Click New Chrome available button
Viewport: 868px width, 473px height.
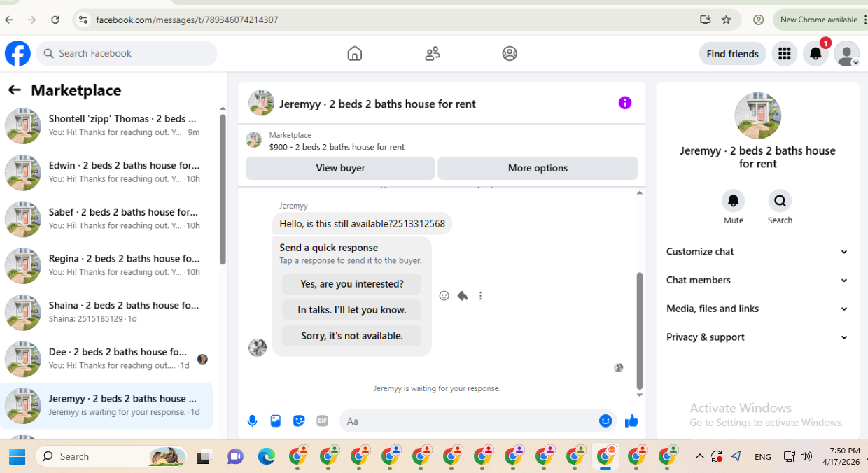point(819,20)
